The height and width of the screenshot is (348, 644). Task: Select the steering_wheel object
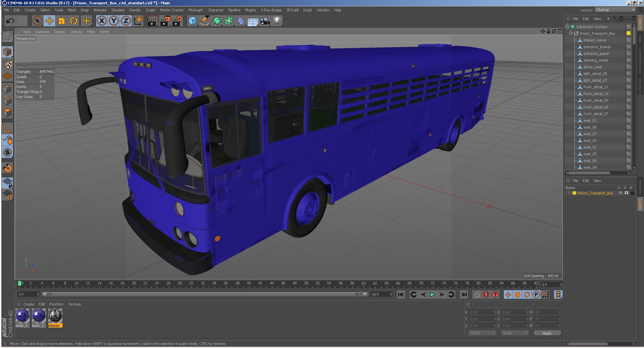tap(595, 60)
